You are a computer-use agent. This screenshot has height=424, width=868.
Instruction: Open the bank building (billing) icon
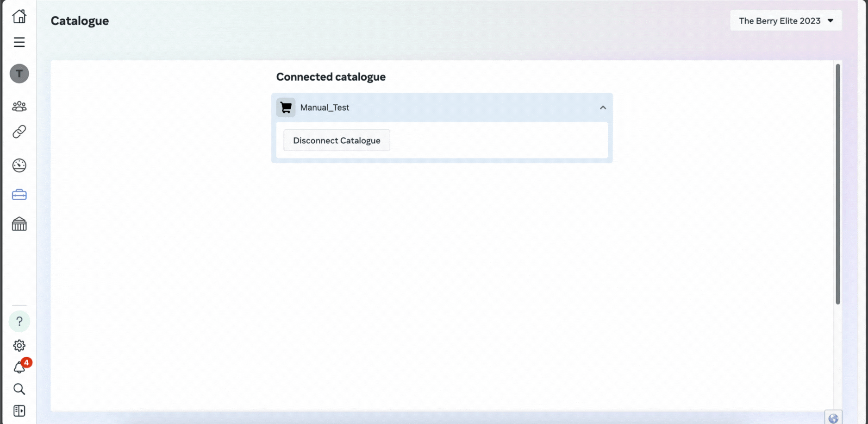tap(19, 224)
